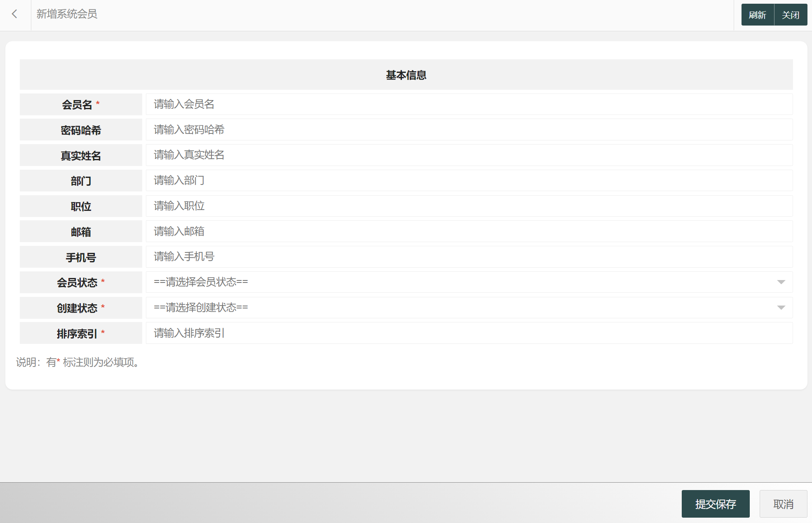Focus the 手机号 input field
Image resolution: width=812 pixels, height=523 pixels.
click(469, 257)
